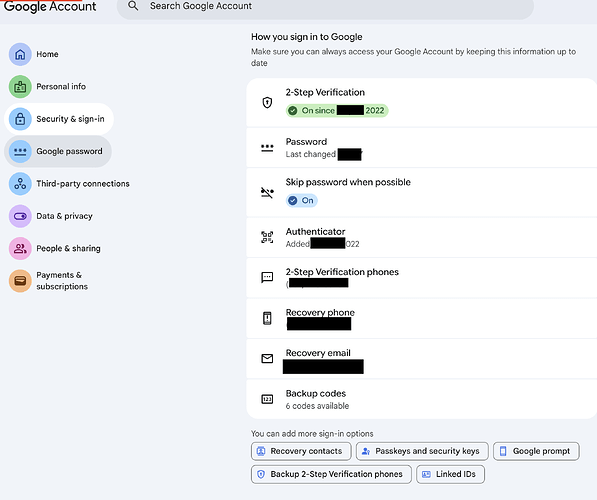Open Data & privacy menu item

[x=64, y=216]
